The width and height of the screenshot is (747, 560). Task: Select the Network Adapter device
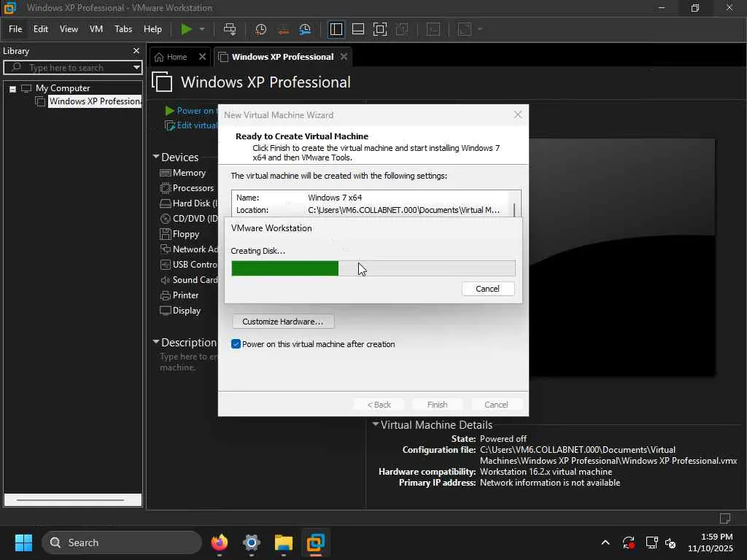(x=189, y=249)
